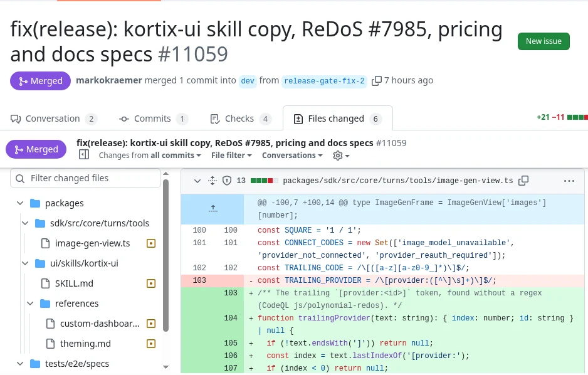Focus the Filter changed files input
The image size is (588, 375).
pyautogui.click(x=85, y=178)
